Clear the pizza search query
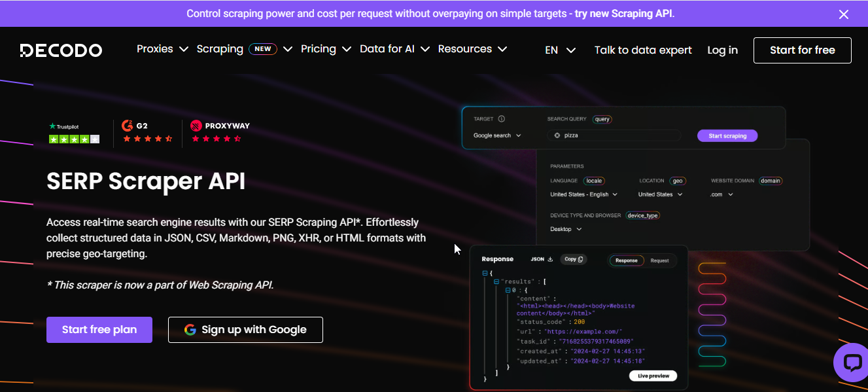The image size is (868, 392). pos(557,135)
